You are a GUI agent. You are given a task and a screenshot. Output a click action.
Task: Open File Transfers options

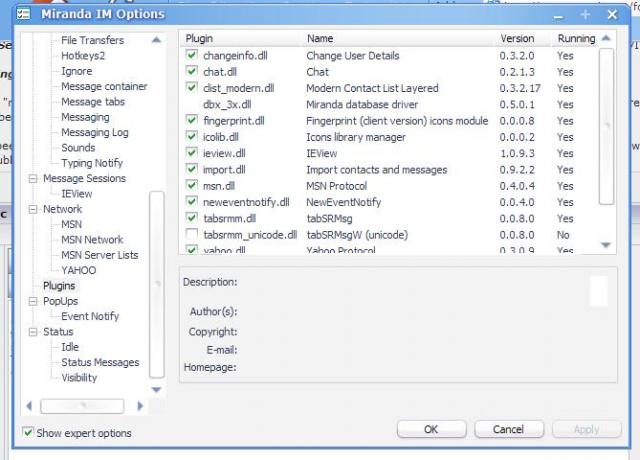point(92,40)
